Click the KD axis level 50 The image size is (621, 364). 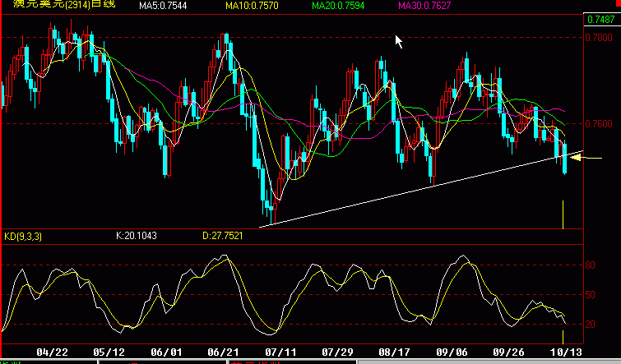[x=590, y=295]
